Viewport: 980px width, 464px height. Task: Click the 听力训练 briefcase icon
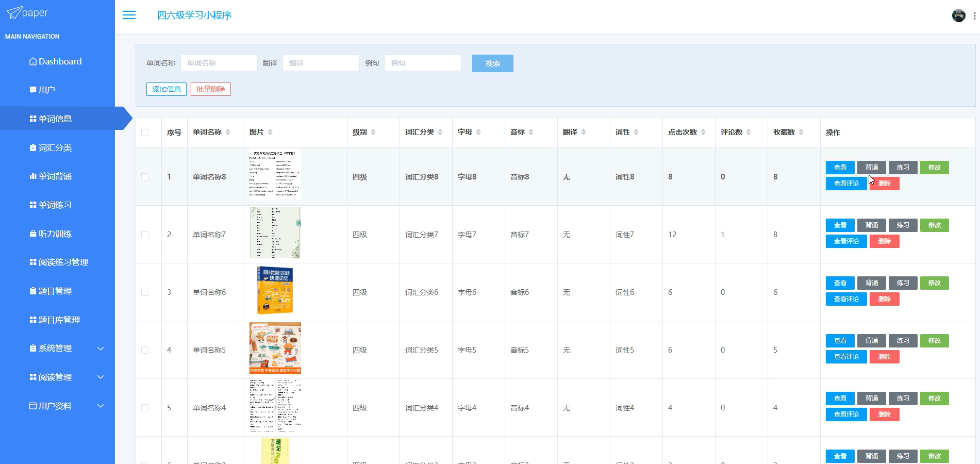point(33,234)
